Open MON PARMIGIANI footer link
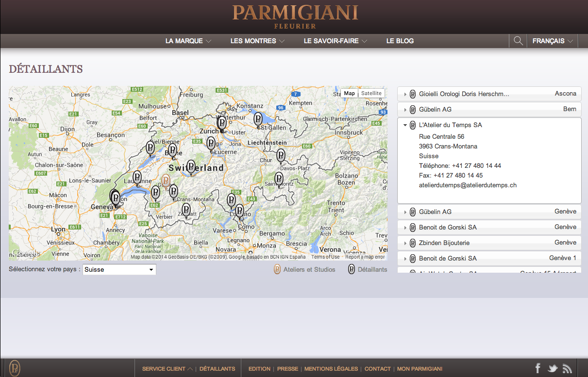The height and width of the screenshot is (377, 588). click(420, 369)
